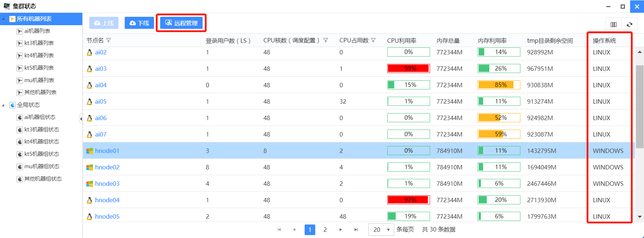The width and height of the screenshot is (644, 238).
Task: Open node link ai02
Action: point(101,52)
